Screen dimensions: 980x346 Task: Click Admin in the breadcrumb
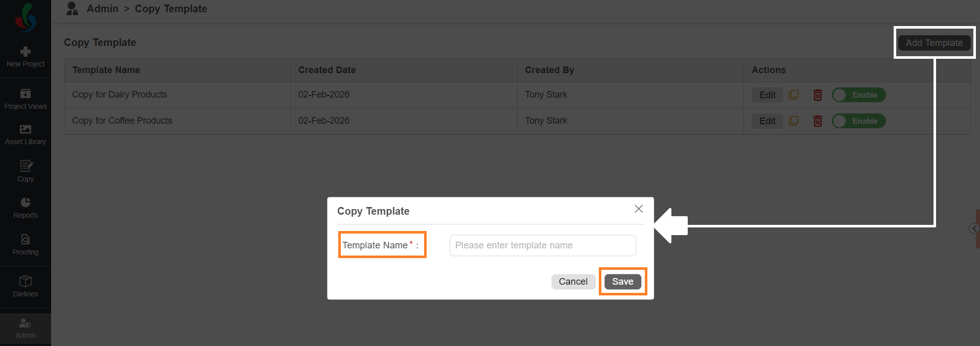pos(102,9)
